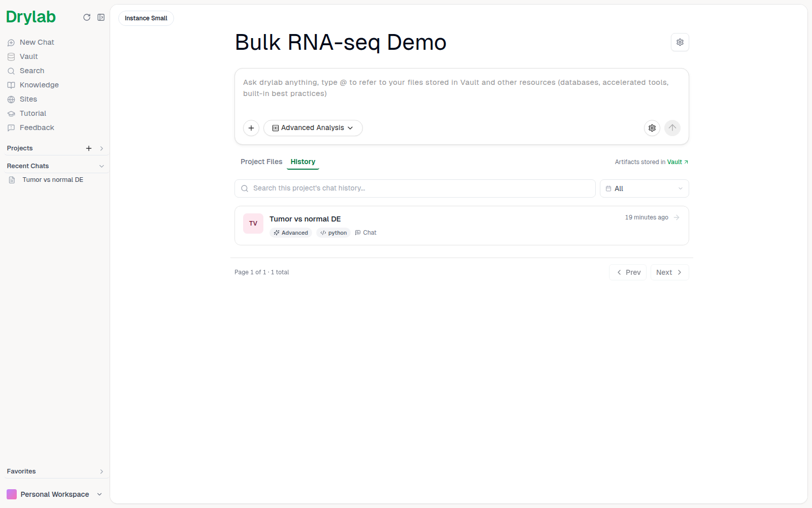Open project settings gear by title
This screenshot has width=812, height=508.
tap(680, 42)
